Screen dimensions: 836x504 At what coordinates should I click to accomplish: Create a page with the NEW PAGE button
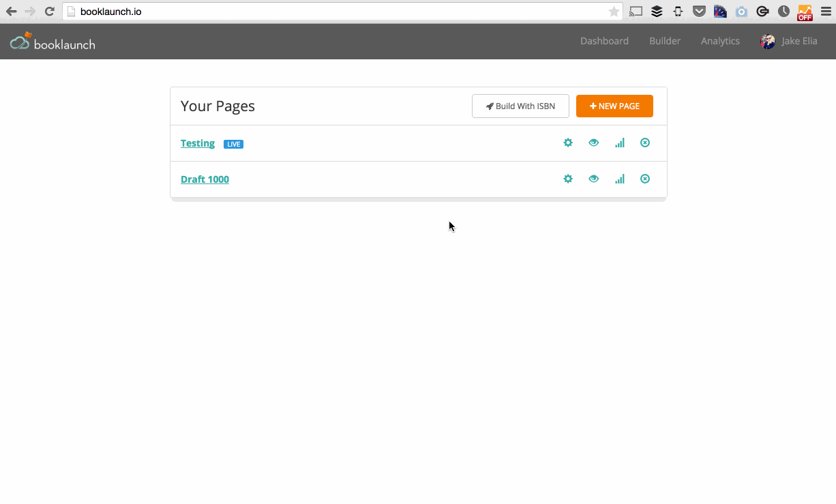[x=614, y=106]
